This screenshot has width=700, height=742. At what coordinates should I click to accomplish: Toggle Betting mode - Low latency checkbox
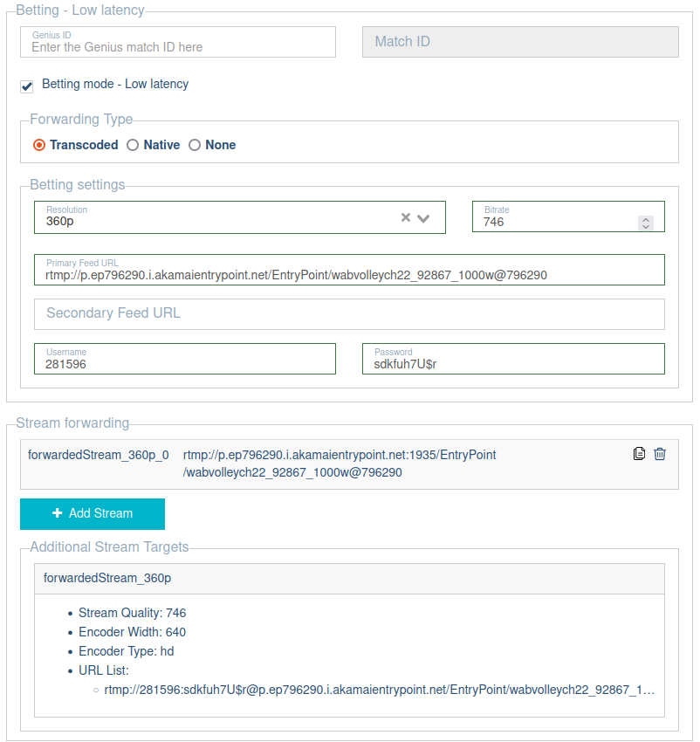(27, 86)
